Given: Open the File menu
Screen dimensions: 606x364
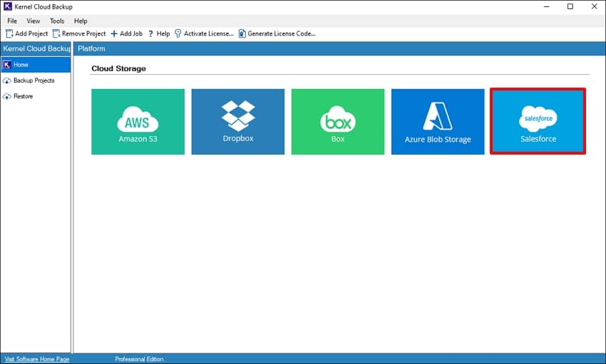Looking at the screenshot, I should coord(12,21).
